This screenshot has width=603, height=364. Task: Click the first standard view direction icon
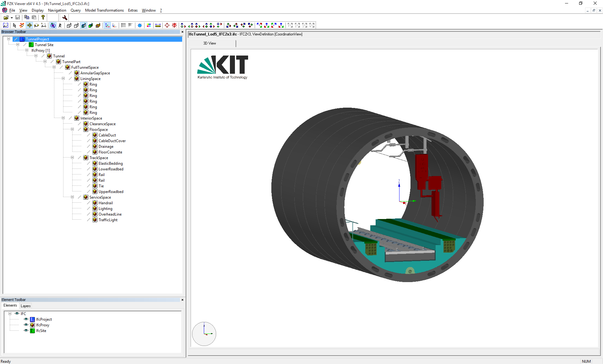pos(183,25)
